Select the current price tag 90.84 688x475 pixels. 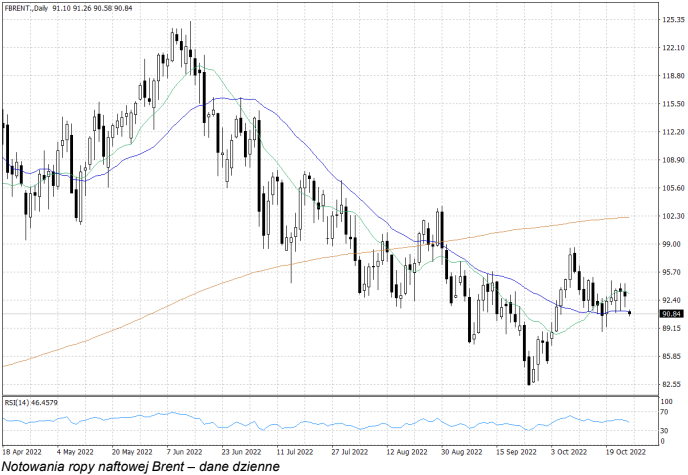[671, 314]
